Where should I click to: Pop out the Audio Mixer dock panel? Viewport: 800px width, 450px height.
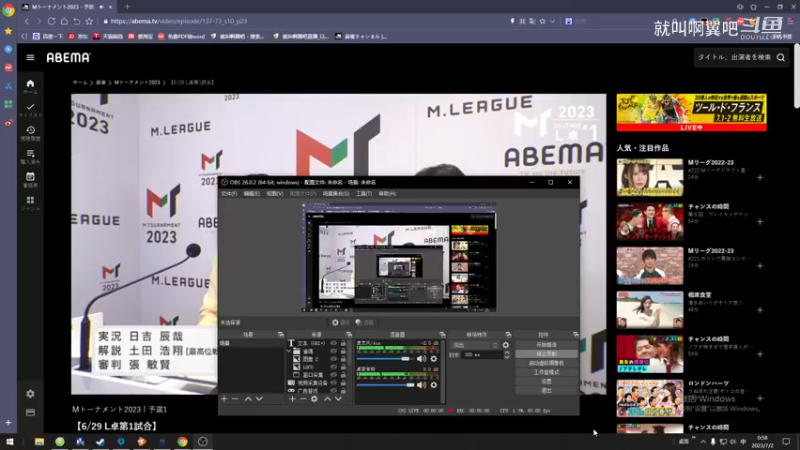pos(442,335)
